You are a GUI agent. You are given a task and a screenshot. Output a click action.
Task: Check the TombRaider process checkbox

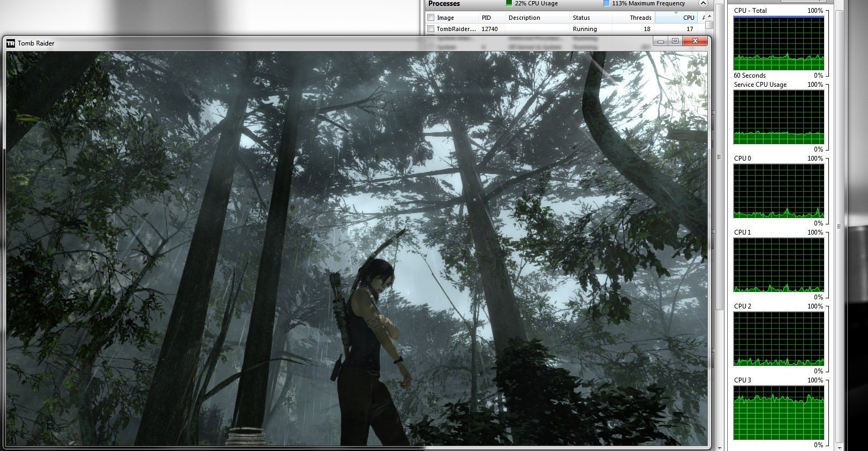pos(431,29)
